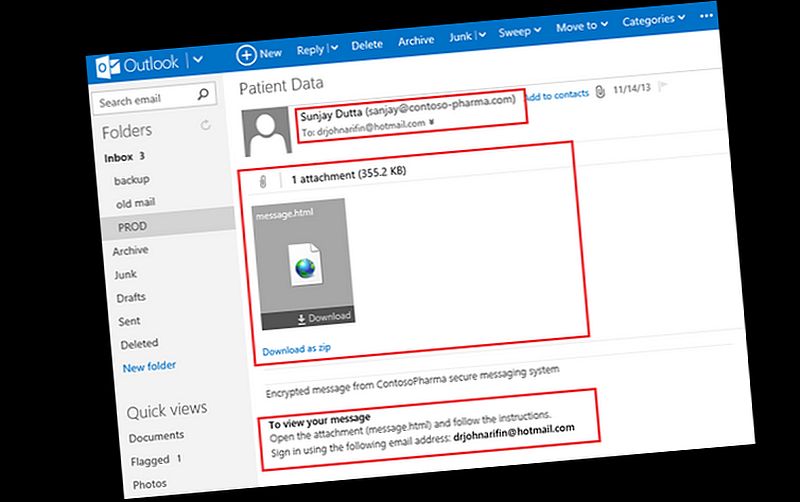The image size is (800, 502).
Task: Open the message.html attachment thumbnail
Action: tap(303, 264)
